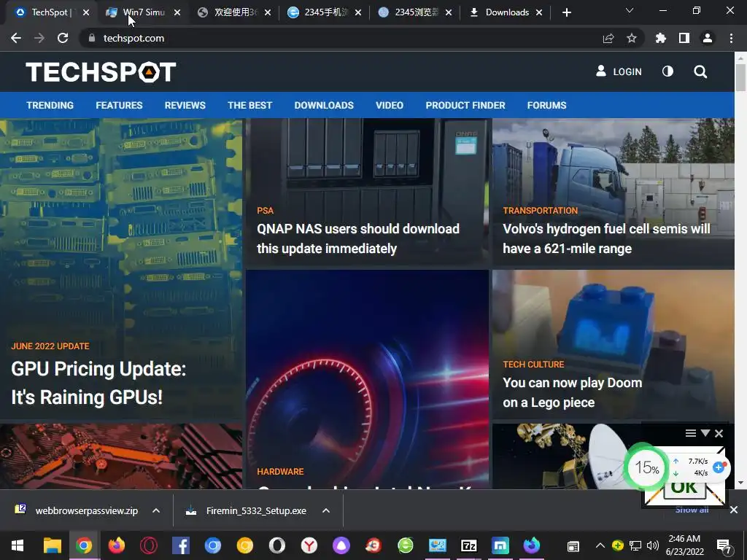Close the Win7 Simu tab
The width and height of the screenshot is (747, 560).
point(177,12)
